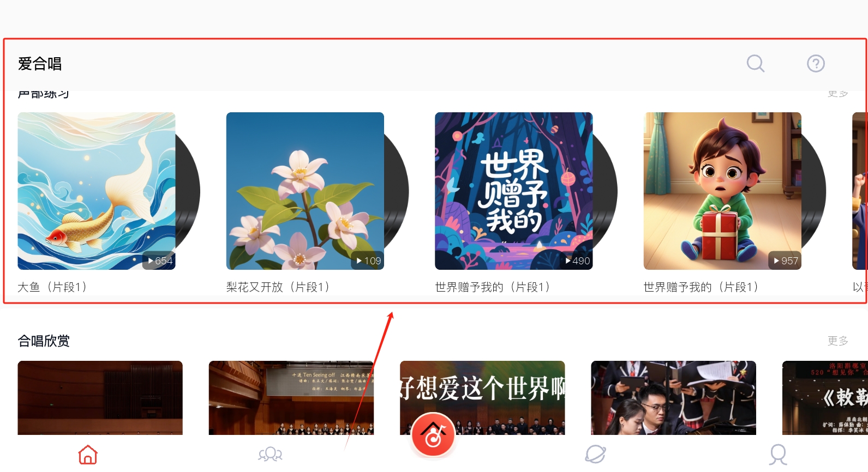Open the gift boy album cover

722,191
